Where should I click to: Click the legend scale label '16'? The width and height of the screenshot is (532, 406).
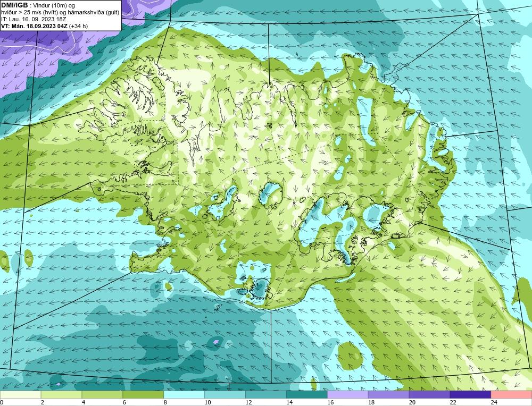(x=330, y=402)
